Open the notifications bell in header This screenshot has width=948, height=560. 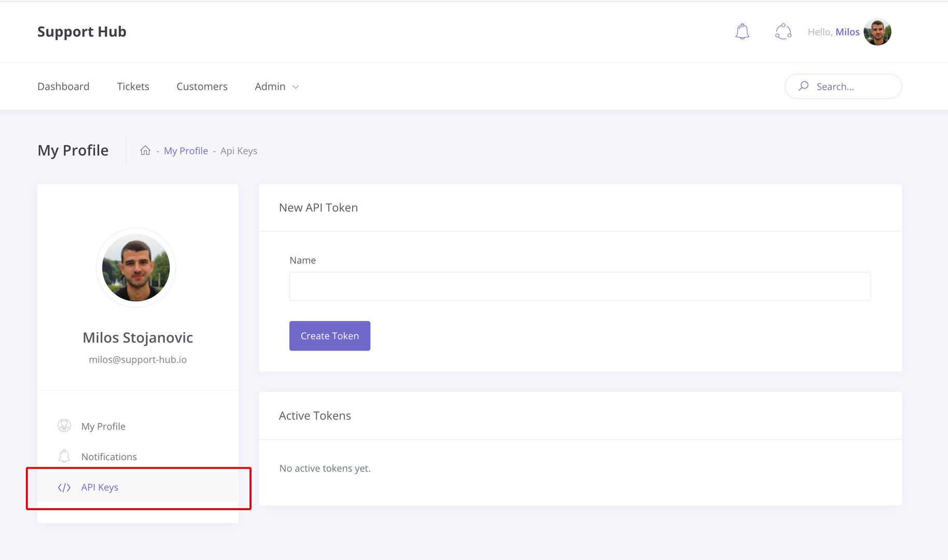(742, 32)
